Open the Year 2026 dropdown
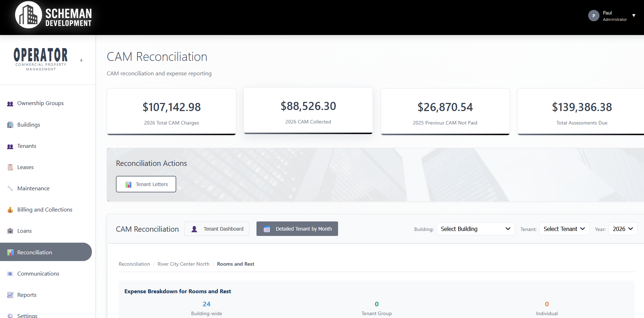 point(622,229)
